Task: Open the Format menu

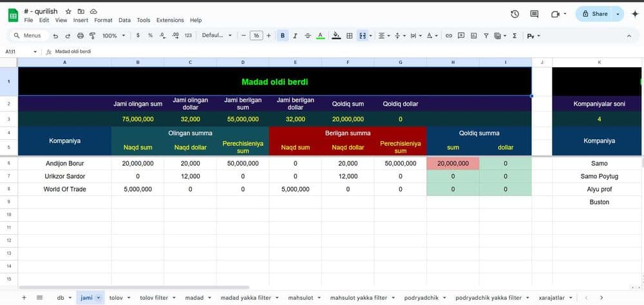Action: [103, 20]
